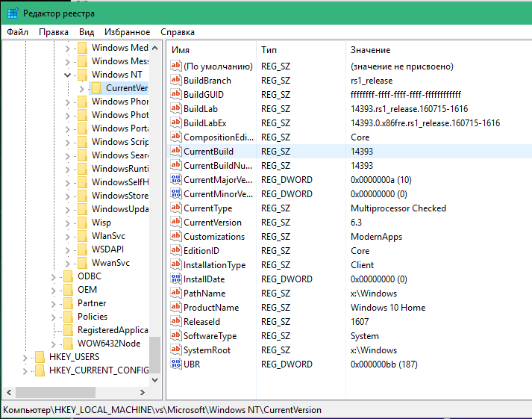The width and height of the screenshot is (532, 419).
Task: Click the folder icon of ODBC key
Action: [68, 276]
